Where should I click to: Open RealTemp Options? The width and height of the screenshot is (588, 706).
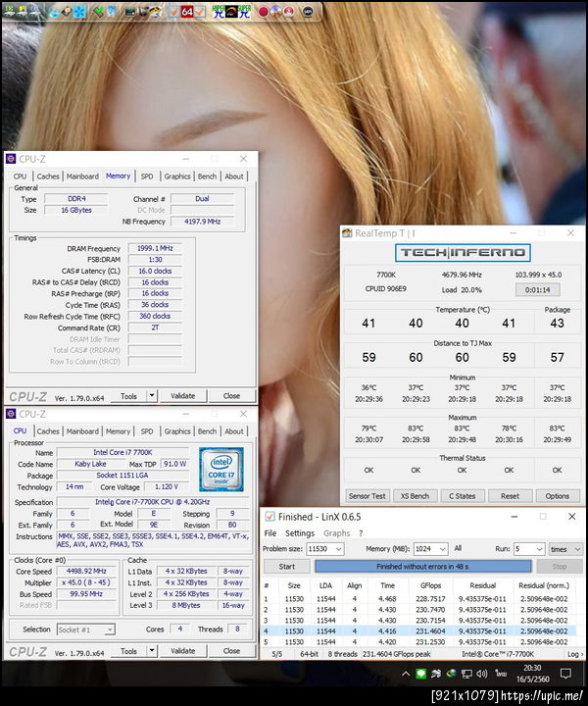click(558, 496)
